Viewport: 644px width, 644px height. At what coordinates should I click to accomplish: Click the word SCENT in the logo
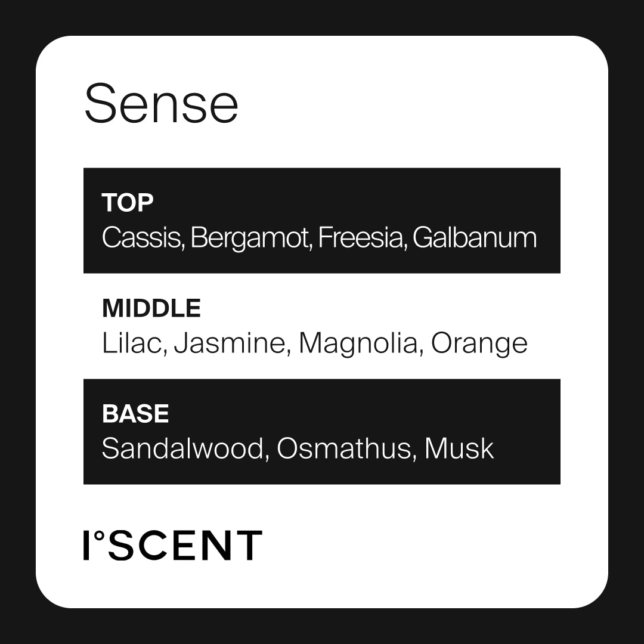(185, 545)
